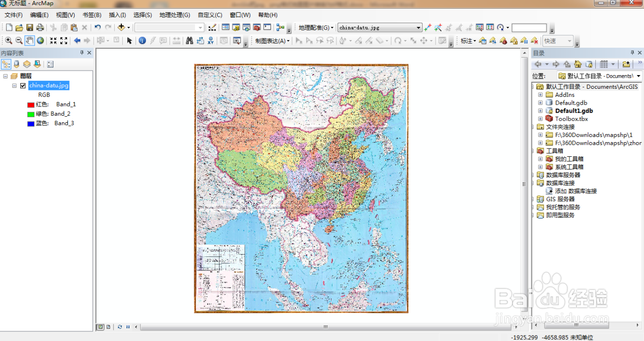Open the ArcToolbox window icon
The width and height of the screenshot is (644, 341).
coord(256,27)
